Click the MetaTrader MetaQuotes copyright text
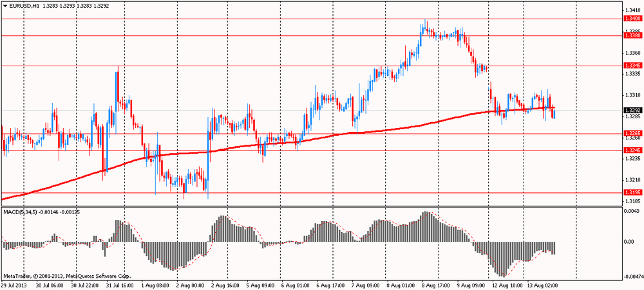644x290 pixels. [x=67, y=276]
